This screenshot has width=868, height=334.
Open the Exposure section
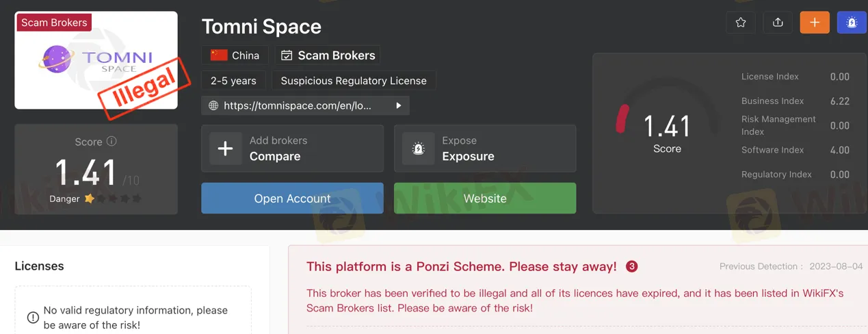tap(485, 149)
